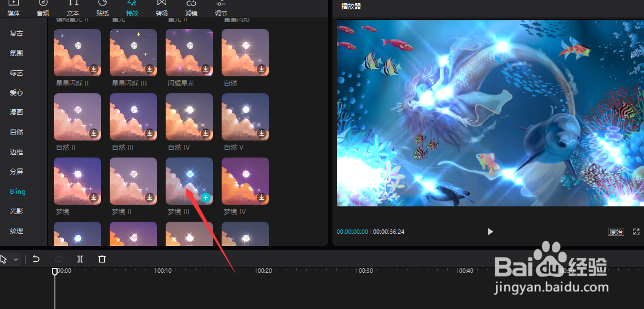Download the 自然 V effect

tap(262, 133)
